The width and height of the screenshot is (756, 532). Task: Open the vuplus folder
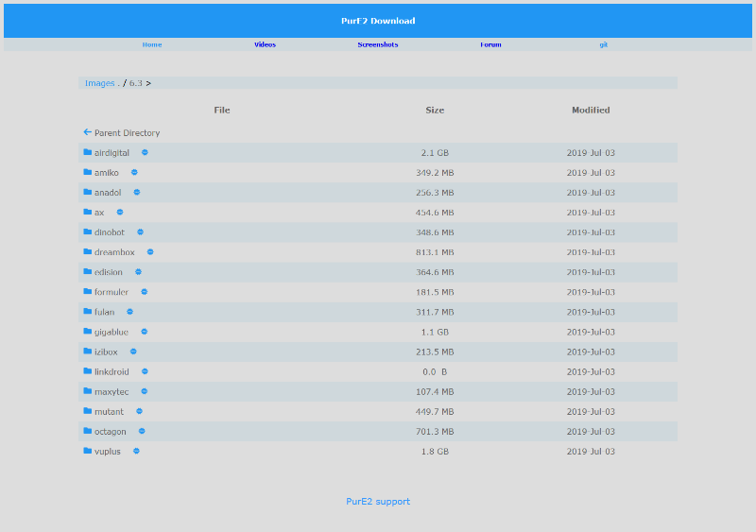[108, 452]
